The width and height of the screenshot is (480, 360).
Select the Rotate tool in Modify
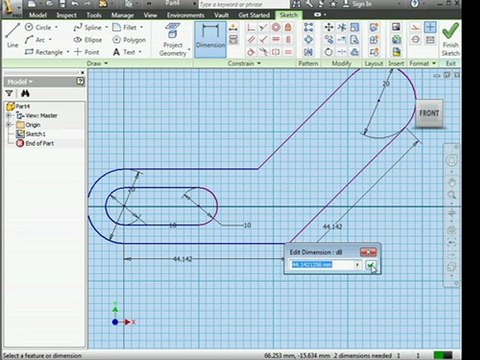tap(329, 52)
